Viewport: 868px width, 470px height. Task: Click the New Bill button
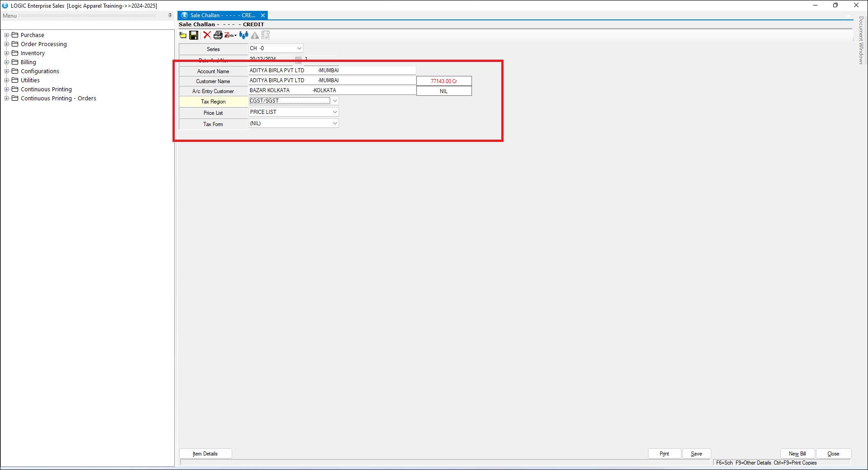point(797,454)
